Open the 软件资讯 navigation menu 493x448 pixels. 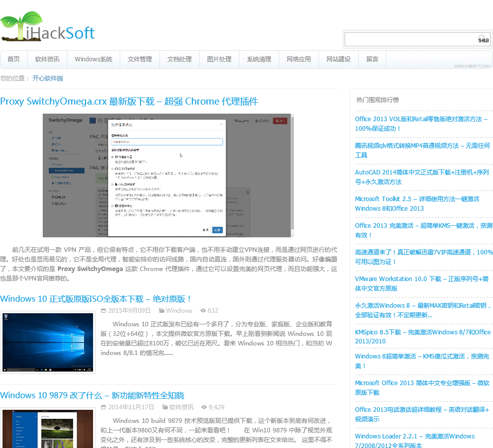click(47, 59)
